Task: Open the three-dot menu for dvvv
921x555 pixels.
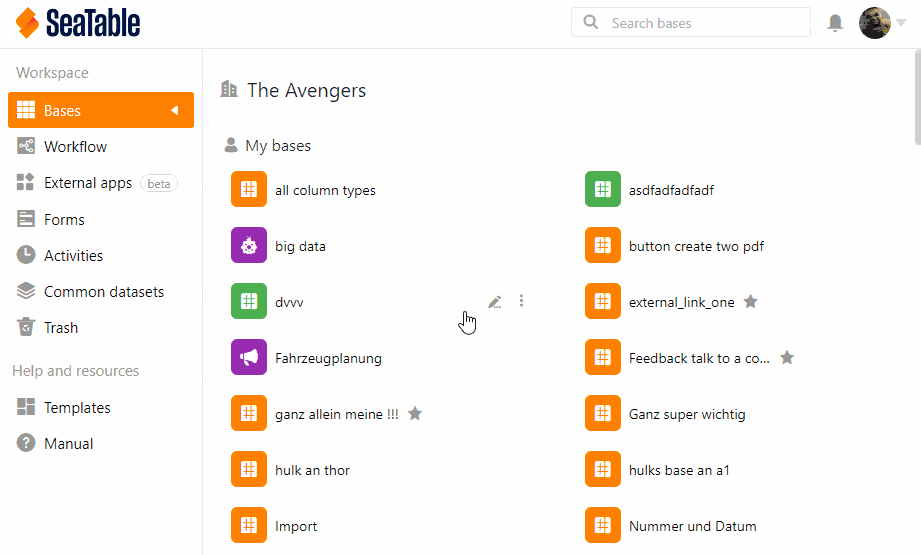Action: click(x=521, y=301)
